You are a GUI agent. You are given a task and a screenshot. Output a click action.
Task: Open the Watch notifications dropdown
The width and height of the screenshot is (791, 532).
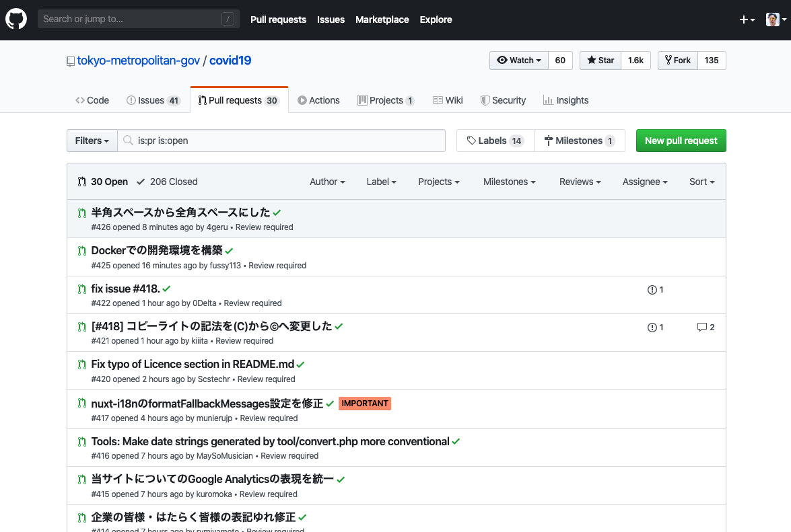(x=519, y=61)
